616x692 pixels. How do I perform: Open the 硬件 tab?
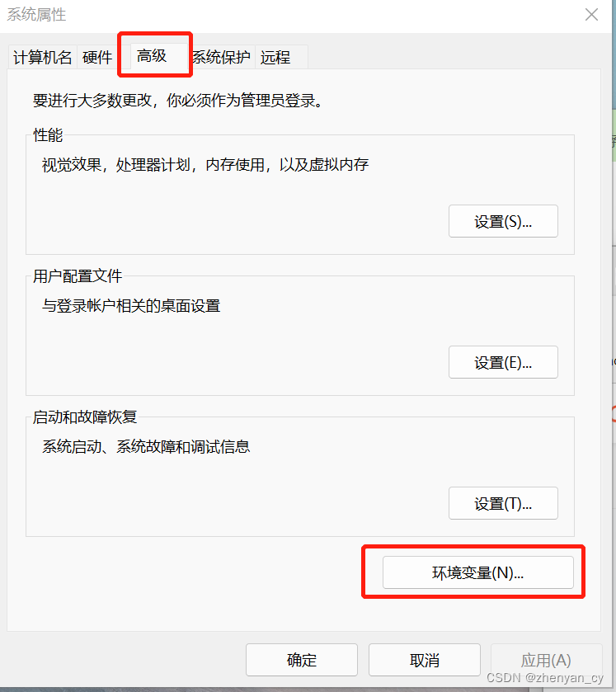point(97,58)
